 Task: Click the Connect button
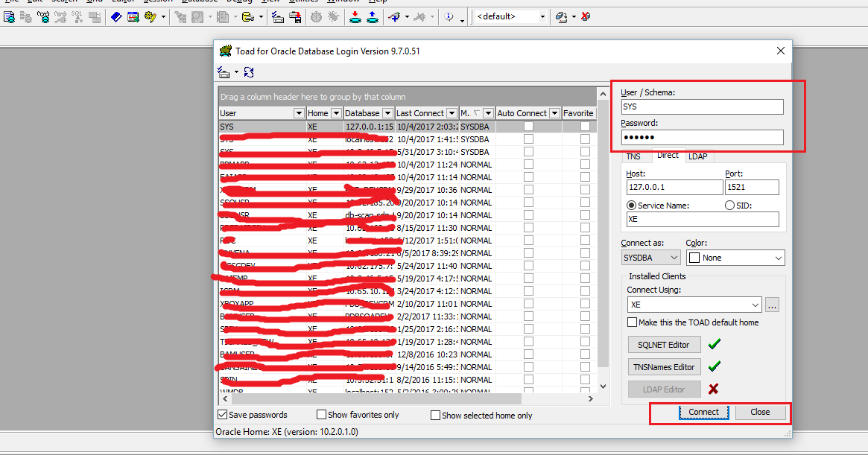[x=703, y=412]
